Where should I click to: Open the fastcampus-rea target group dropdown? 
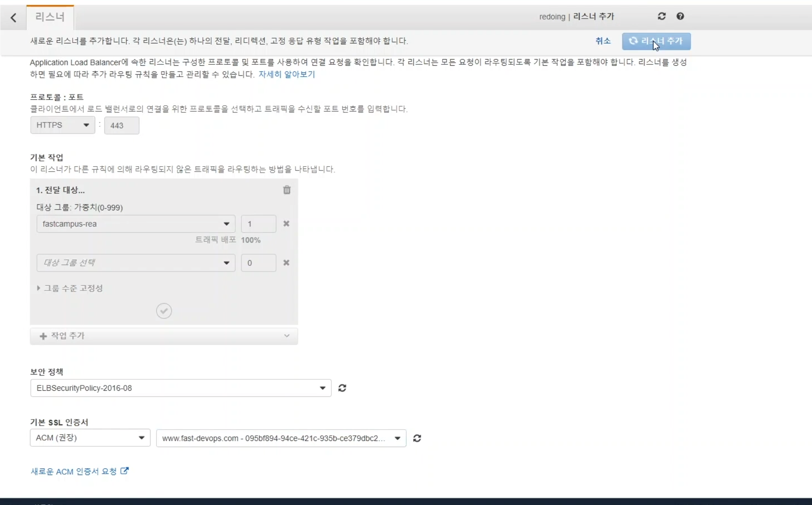coord(135,224)
